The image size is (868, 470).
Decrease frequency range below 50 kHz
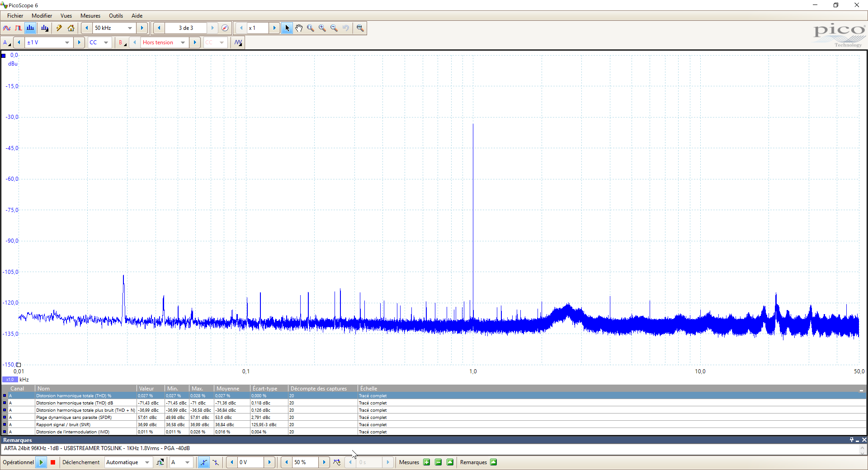pyautogui.click(x=87, y=28)
